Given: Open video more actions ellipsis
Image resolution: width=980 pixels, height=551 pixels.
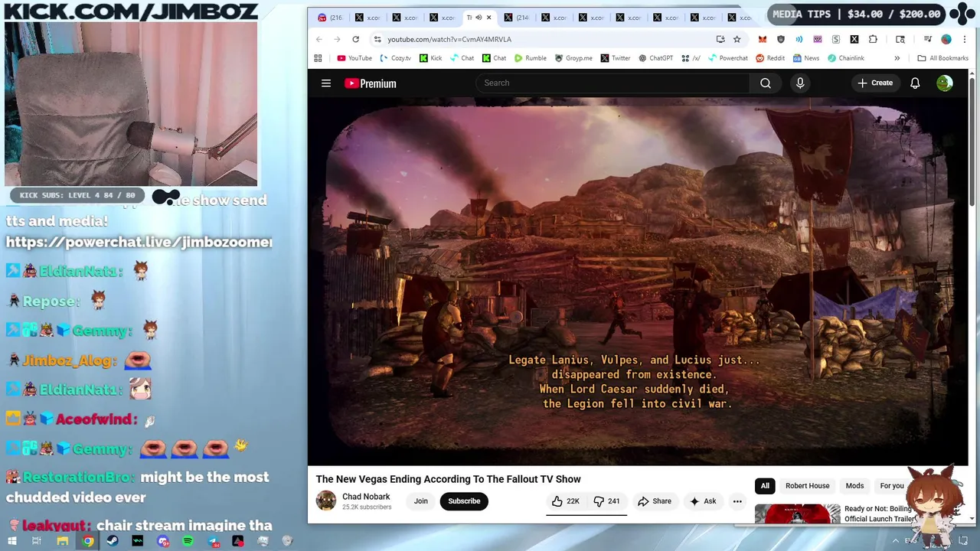Looking at the screenshot, I should click(x=737, y=501).
